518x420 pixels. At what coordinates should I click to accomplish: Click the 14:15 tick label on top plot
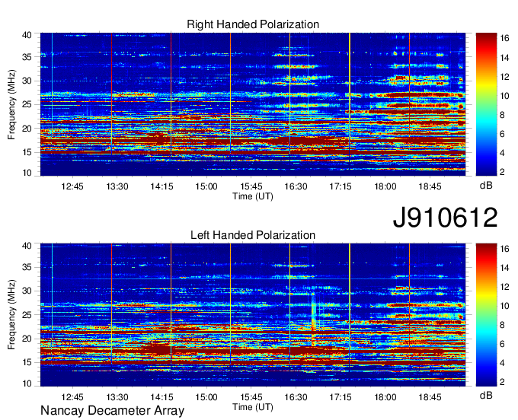pos(161,186)
